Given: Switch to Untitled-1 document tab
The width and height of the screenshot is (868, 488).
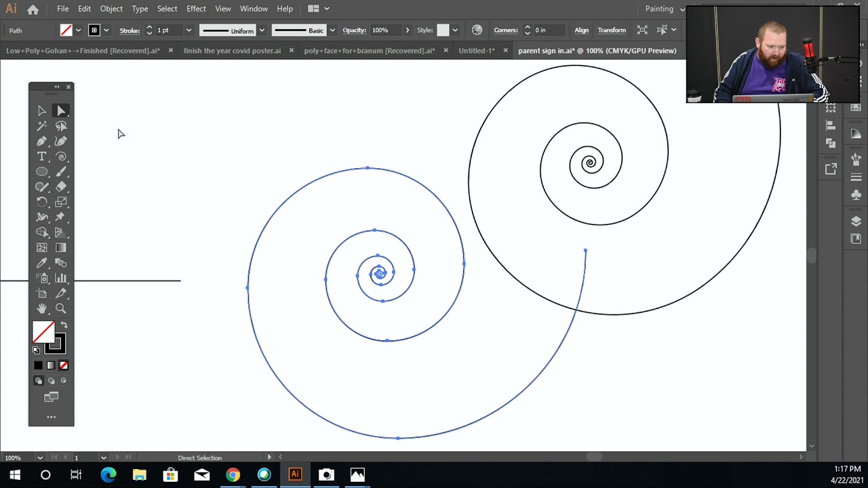Looking at the screenshot, I should point(477,50).
